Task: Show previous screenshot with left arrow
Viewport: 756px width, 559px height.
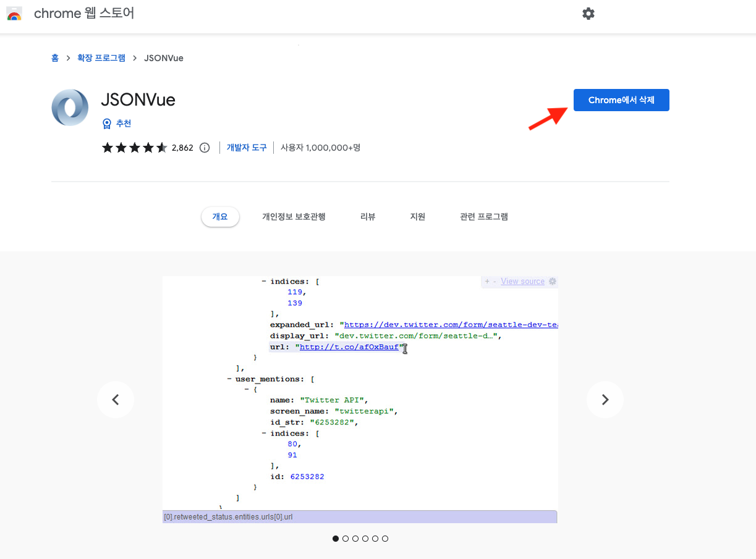Action: [x=116, y=400]
